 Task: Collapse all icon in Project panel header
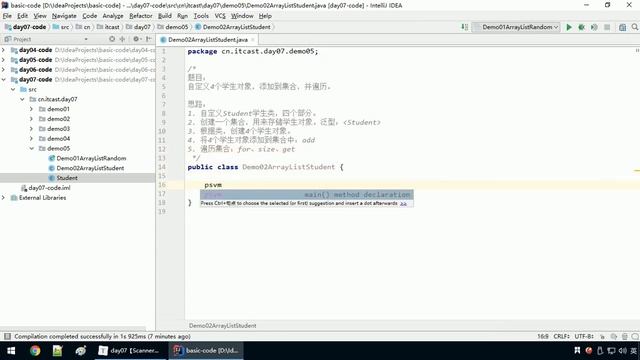(122, 39)
